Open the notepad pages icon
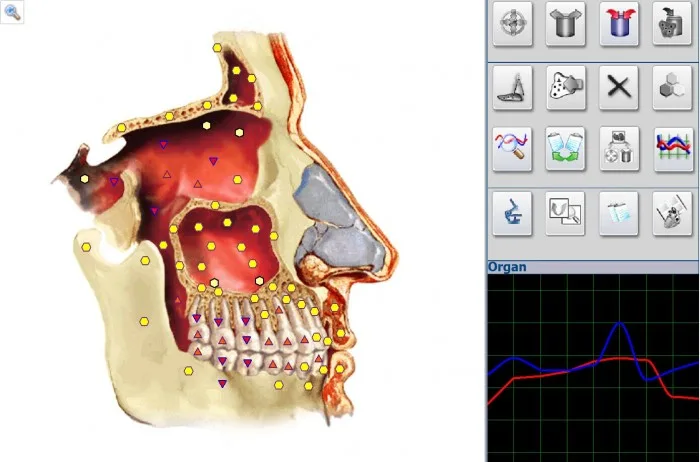 [619, 212]
